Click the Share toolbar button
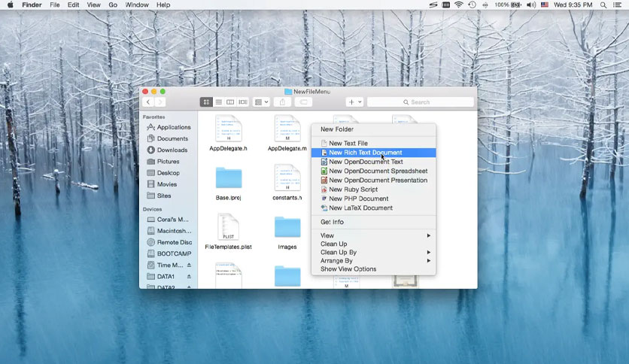The width and height of the screenshot is (629, 364). coord(282,102)
